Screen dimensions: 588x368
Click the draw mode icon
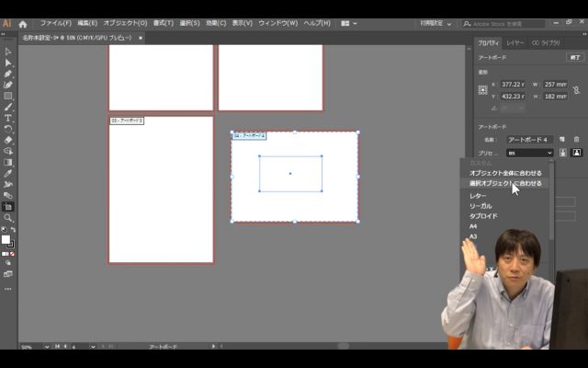tap(8, 263)
